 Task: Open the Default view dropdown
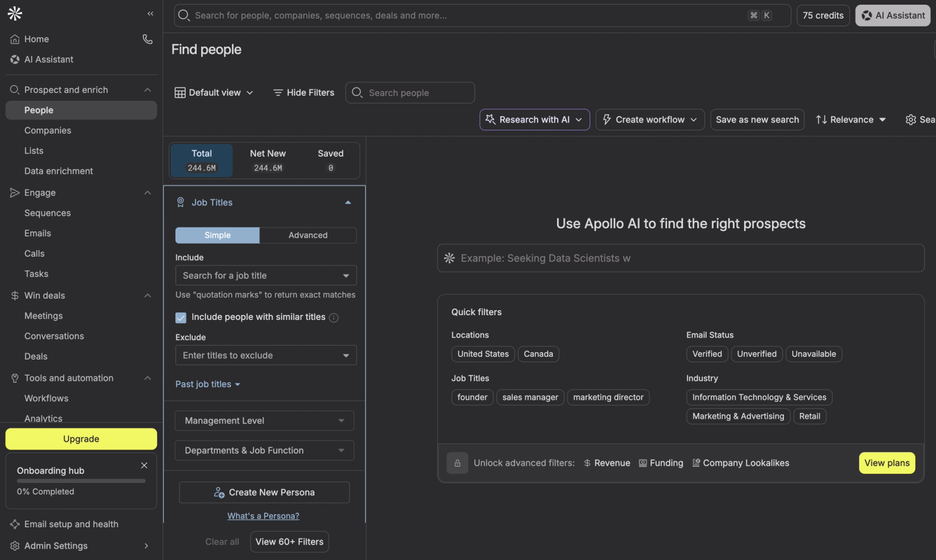point(214,93)
